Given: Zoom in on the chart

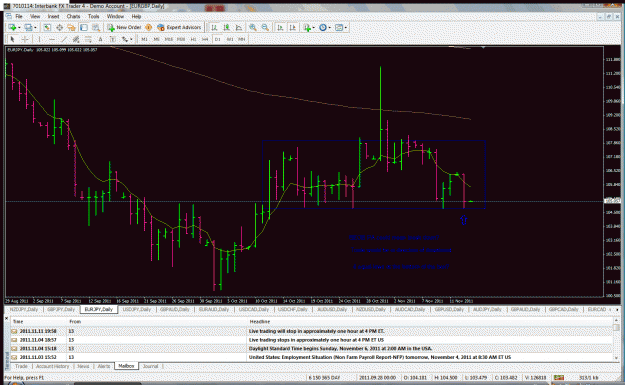Looking at the screenshot, I should (253, 27).
